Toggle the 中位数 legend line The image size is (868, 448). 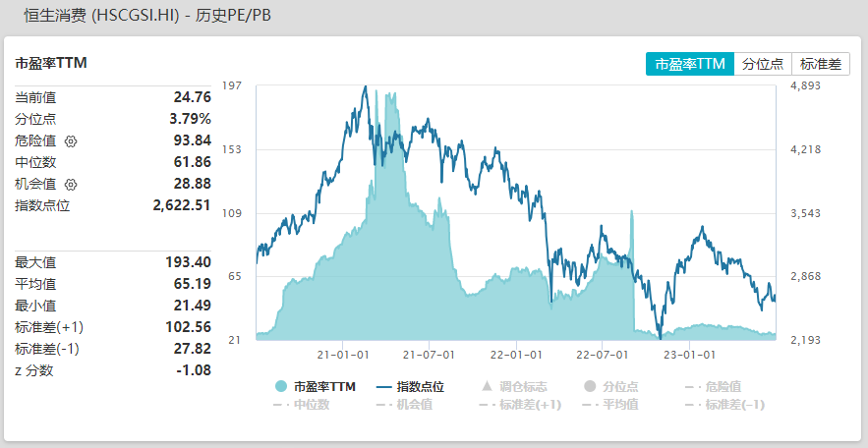pos(302,405)
